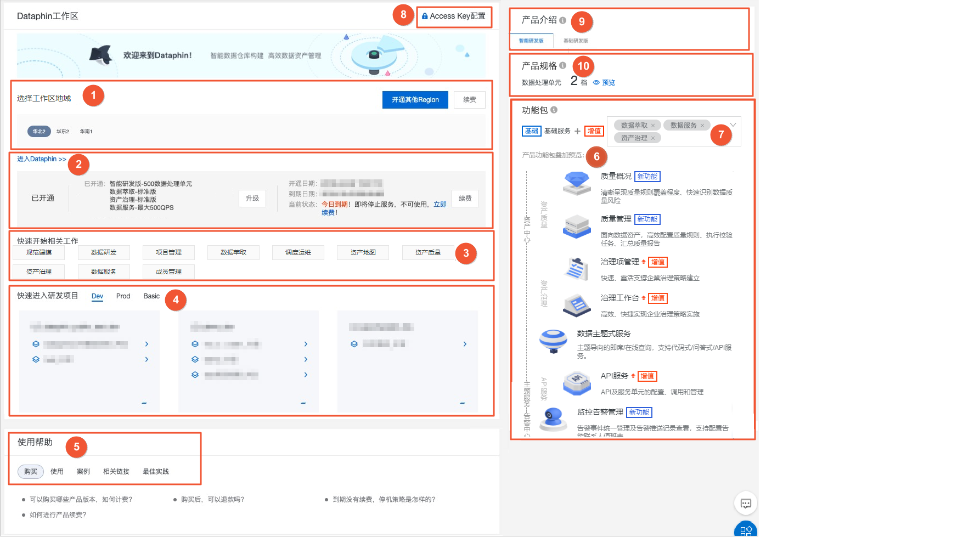Open bottom project chevron in middle project card
980x537 pixels.
coord(306,375)
